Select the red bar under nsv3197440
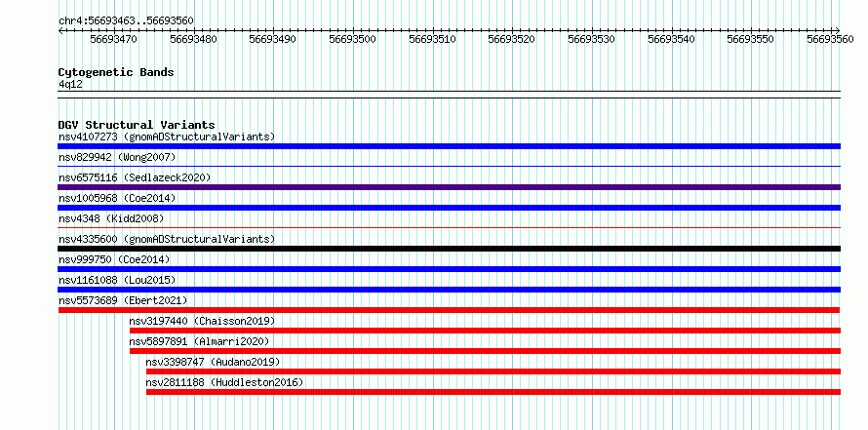Screen dimensions: 868x430 tap(485, 331)
